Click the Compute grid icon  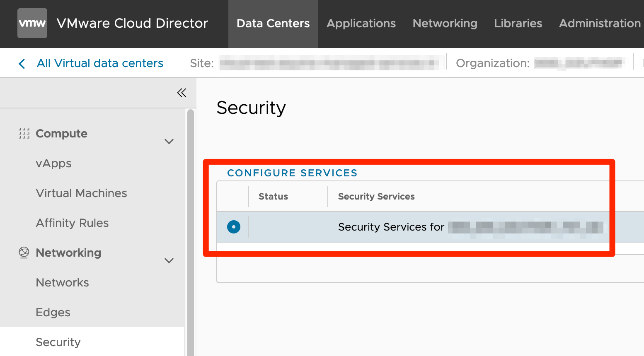click(24, 133)
